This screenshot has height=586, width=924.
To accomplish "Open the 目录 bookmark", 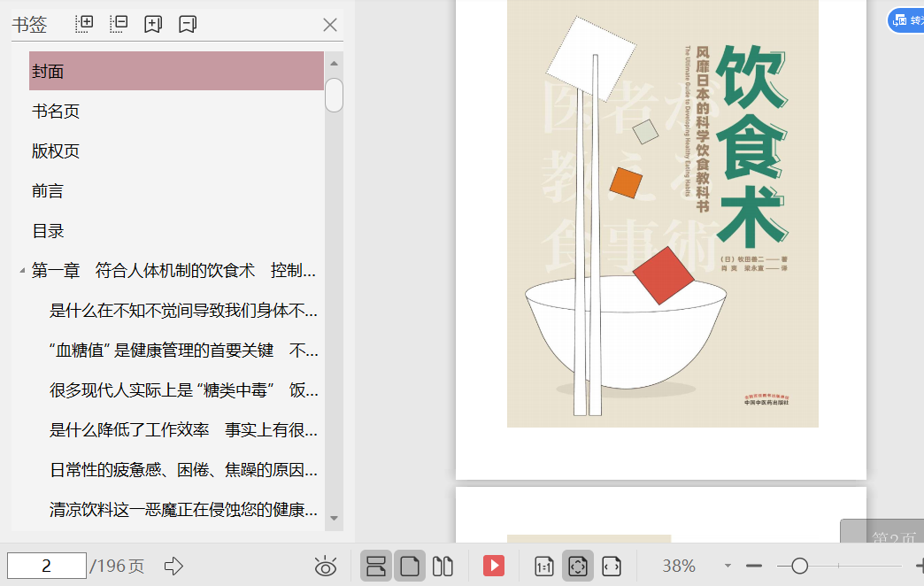I will pos(48,231).
